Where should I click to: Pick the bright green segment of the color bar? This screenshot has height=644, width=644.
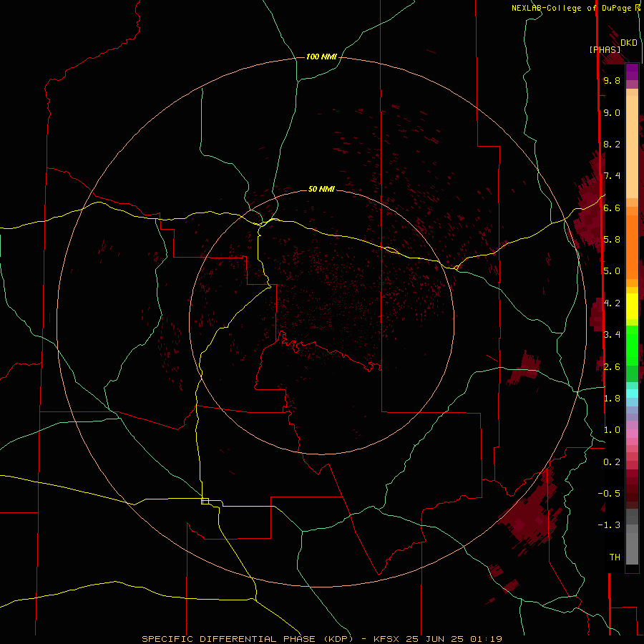632,345
